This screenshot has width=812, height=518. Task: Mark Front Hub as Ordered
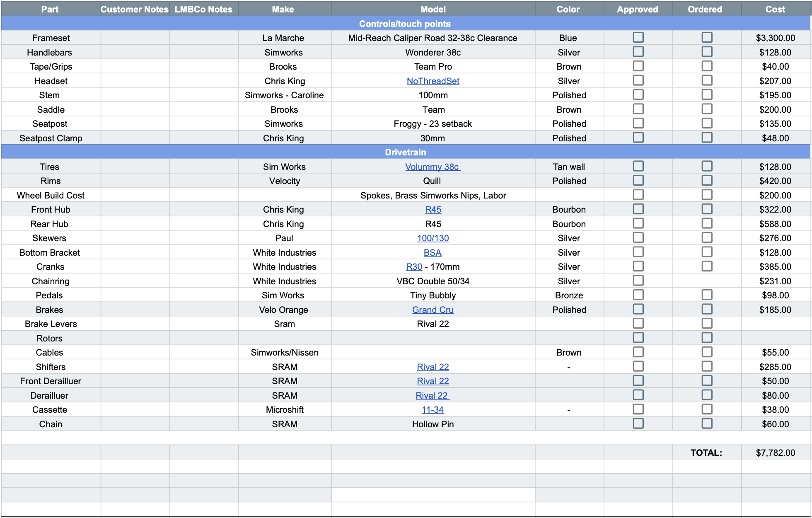(x=707, y=209)
